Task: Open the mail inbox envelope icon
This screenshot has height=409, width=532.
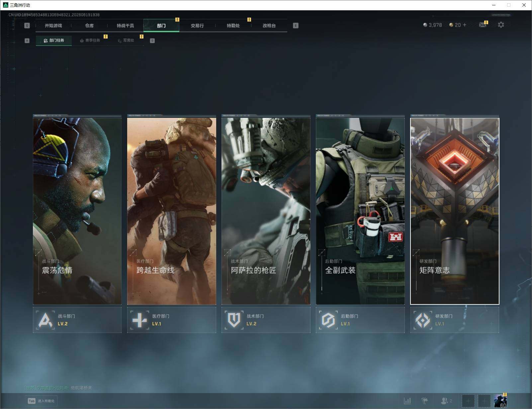Action: (483, 25)
